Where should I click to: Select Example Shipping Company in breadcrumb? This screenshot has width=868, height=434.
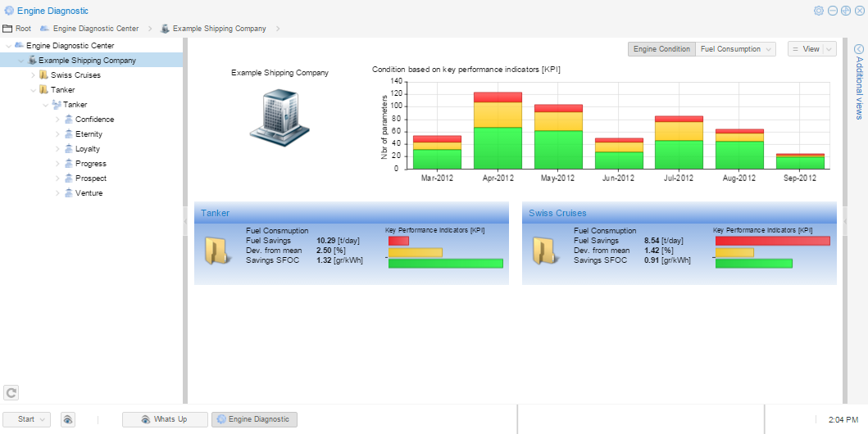click(219, 28)
